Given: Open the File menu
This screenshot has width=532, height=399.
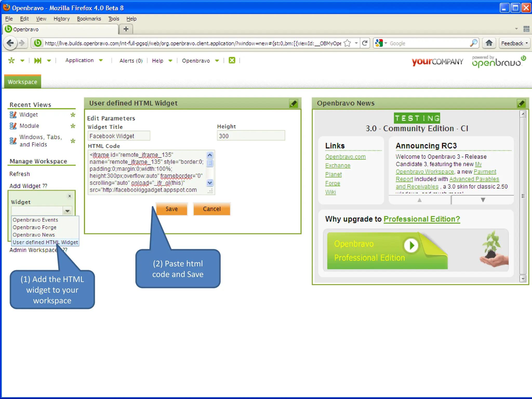Looking at the screenshot, I should 9,19.
